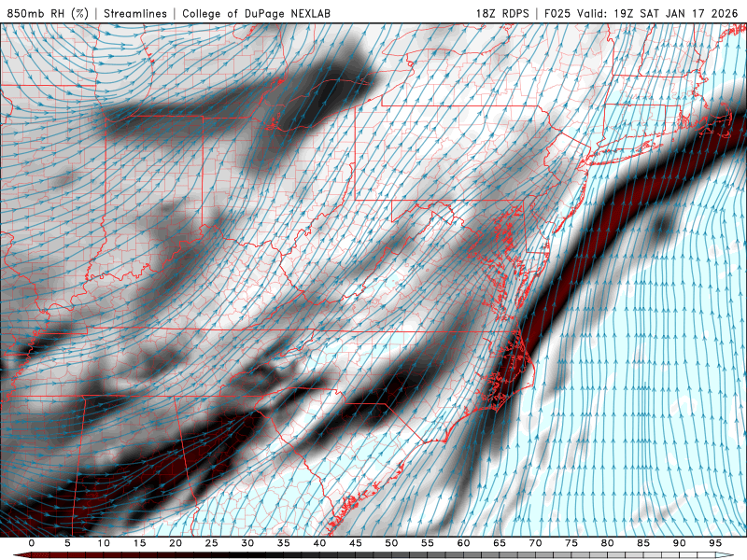Image resolution: width=747 pixels, height=560 pixels.
Task: Click the '90' value on the color scale
Action: [680, 543]
